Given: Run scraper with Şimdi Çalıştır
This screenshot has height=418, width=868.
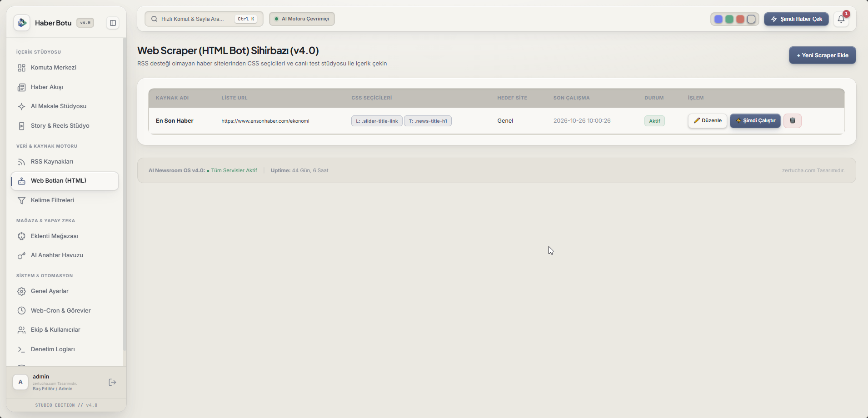Looking at the screenshot, I should 755,121.
